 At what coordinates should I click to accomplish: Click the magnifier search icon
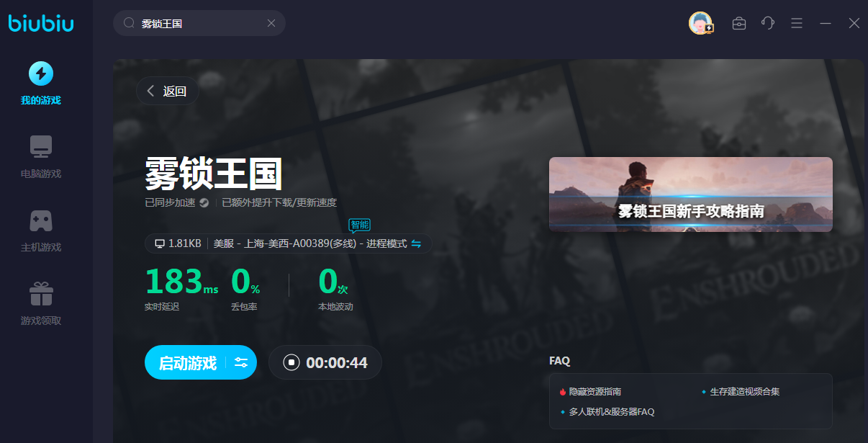pos(130,23)
